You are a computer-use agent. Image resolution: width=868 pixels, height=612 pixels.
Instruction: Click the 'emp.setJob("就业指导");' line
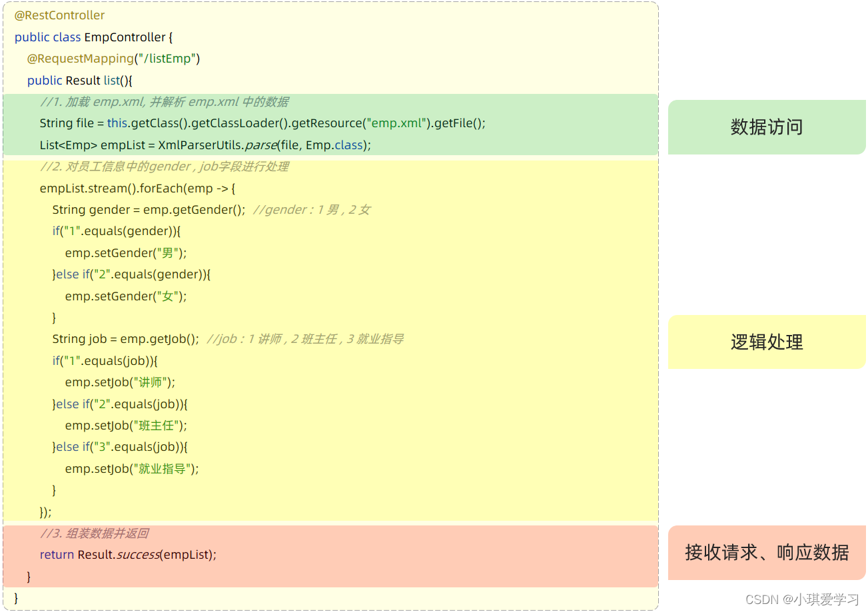point(132,469)
